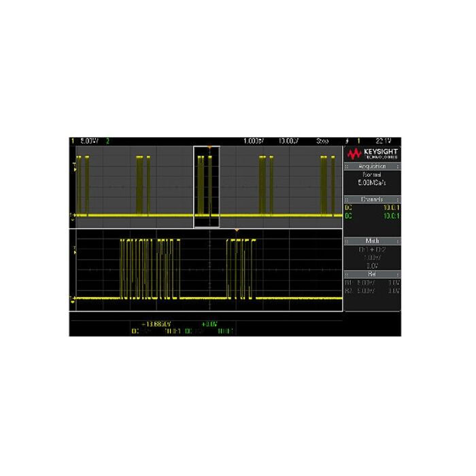
Task: Open the Ref panel header
Action: pos(372,273)
